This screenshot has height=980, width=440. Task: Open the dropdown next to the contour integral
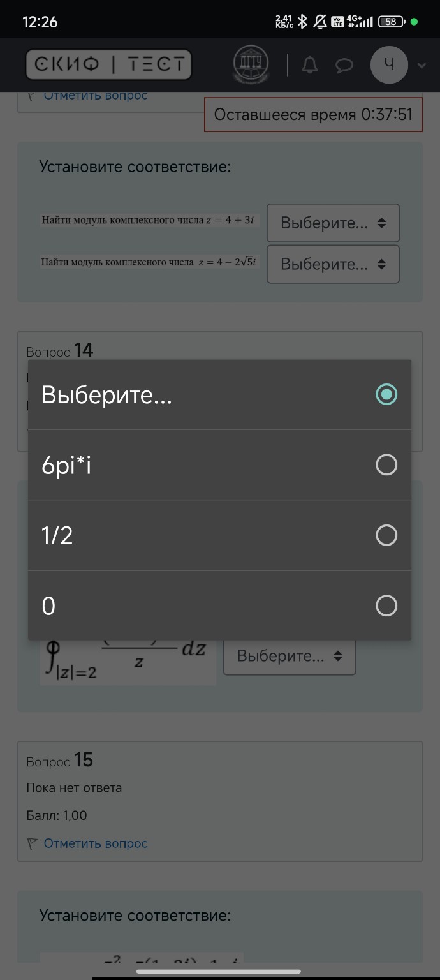pyautogui.click(x=289, y=655)
